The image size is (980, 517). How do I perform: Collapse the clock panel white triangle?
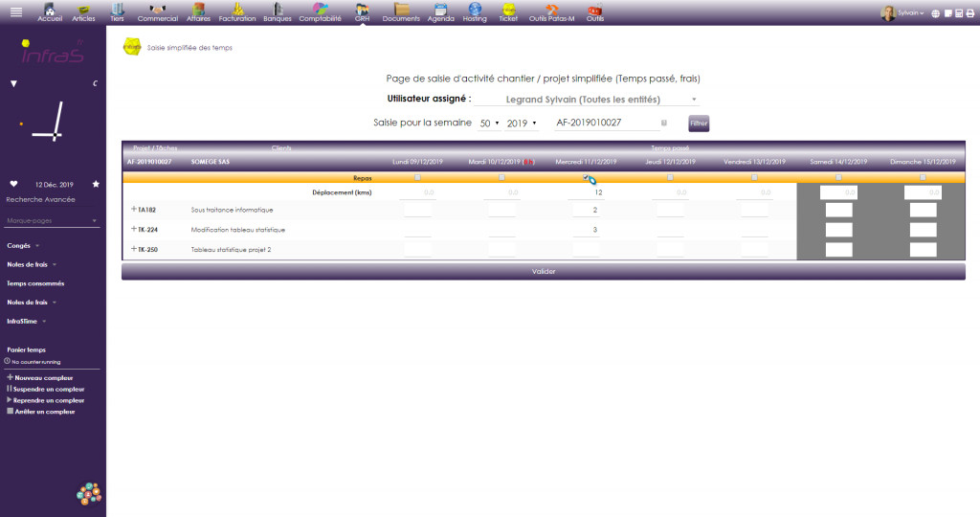point(13,83)
